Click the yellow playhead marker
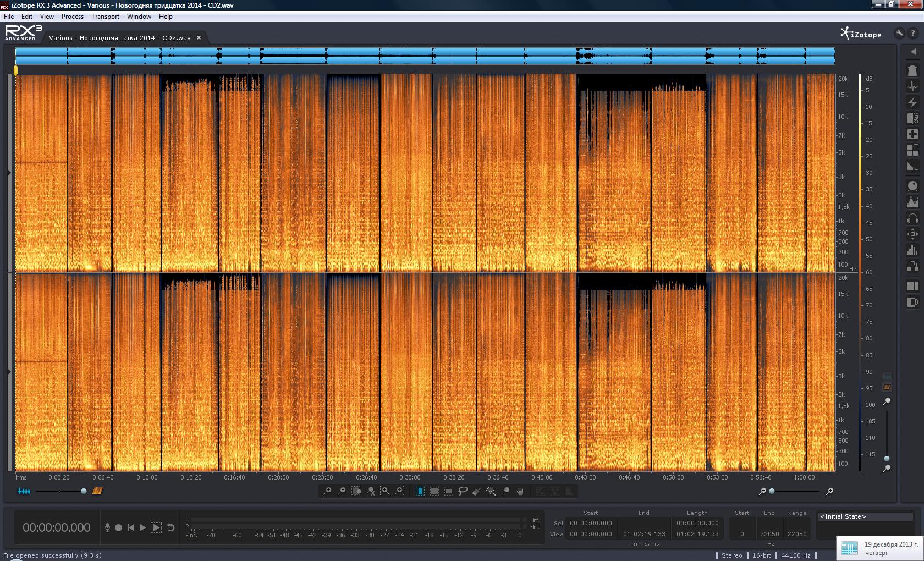This screenshot has height=561, width=924. [15, 70]
